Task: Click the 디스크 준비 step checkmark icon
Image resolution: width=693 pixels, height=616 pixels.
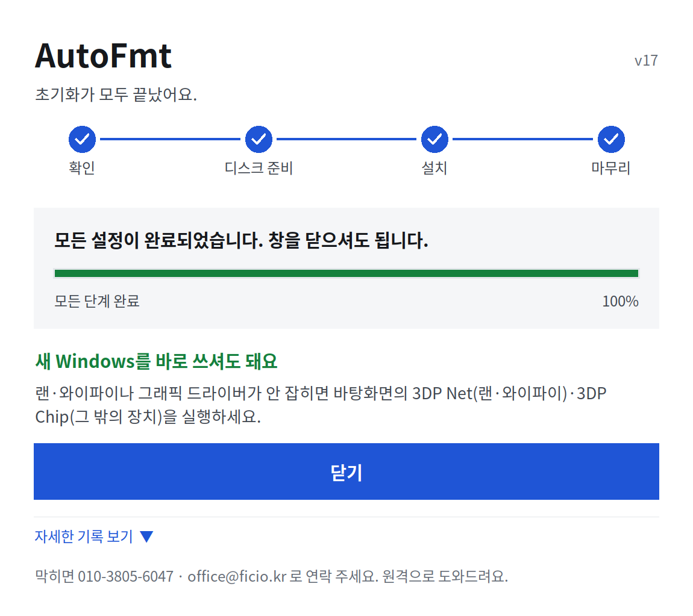Action: [x=259, y=139]
